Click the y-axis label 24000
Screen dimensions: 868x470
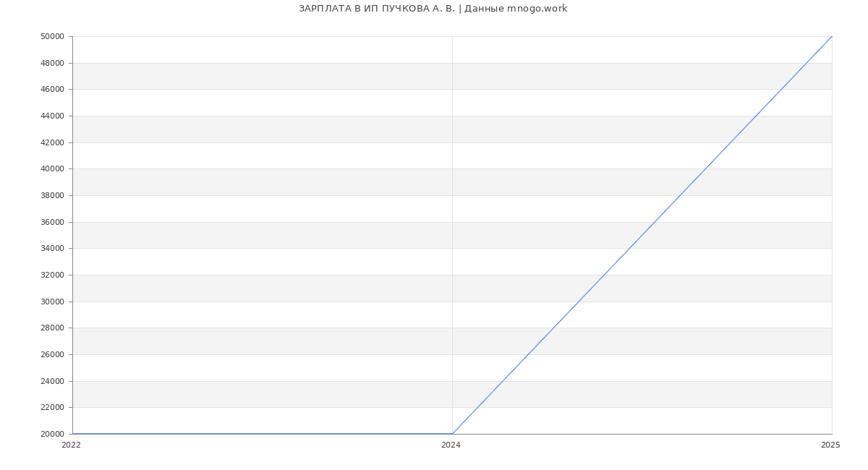pos(52,381)
